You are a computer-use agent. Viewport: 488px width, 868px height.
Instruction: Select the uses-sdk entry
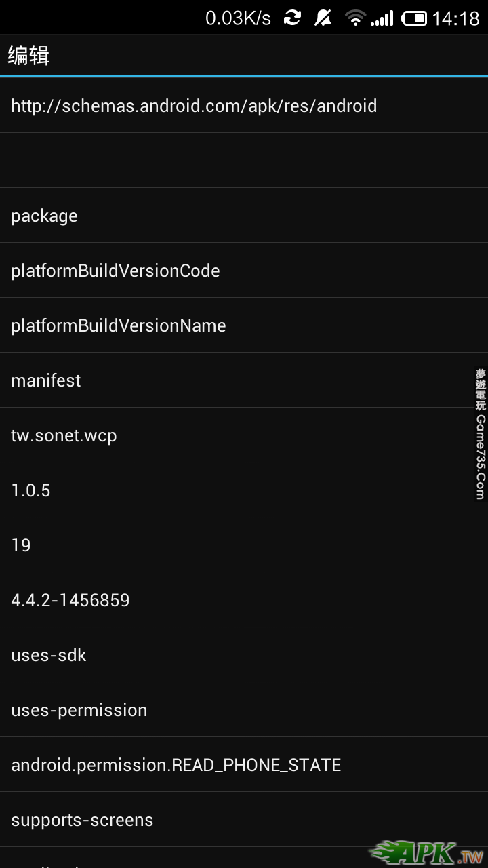[x=49, y=655]
